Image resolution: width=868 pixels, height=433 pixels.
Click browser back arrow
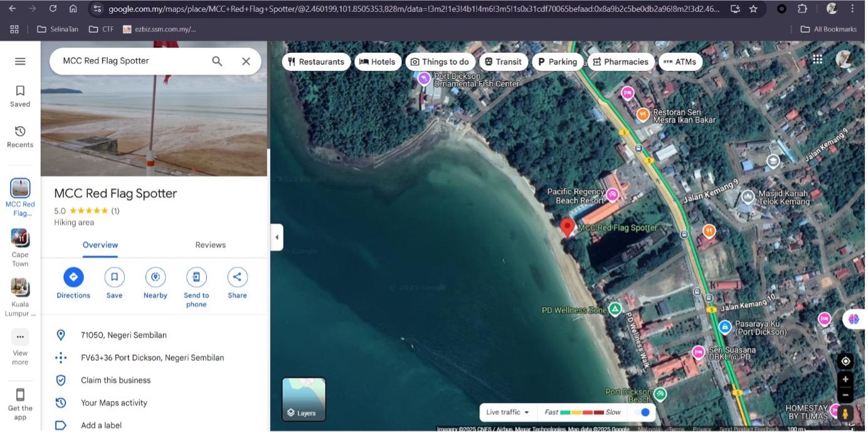point(13,9)
